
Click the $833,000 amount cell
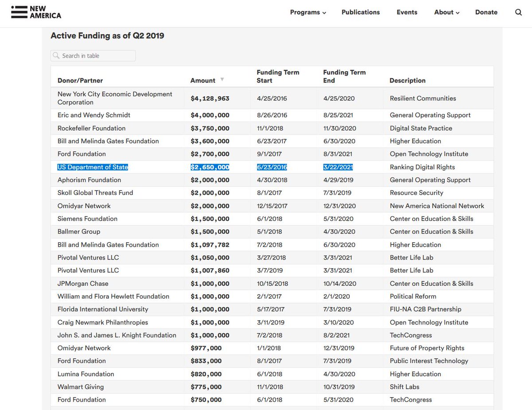[206, 361]
